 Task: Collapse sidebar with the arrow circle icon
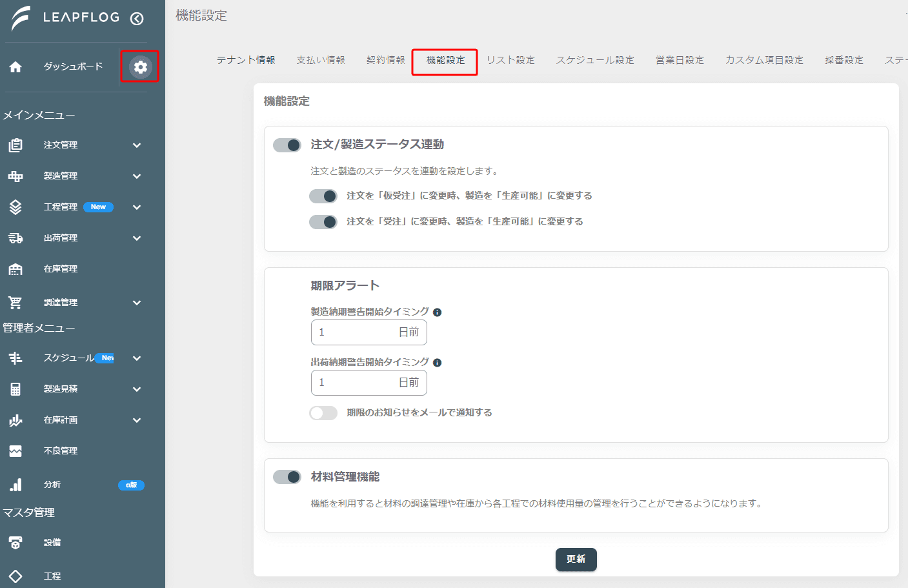coord(137,18)
